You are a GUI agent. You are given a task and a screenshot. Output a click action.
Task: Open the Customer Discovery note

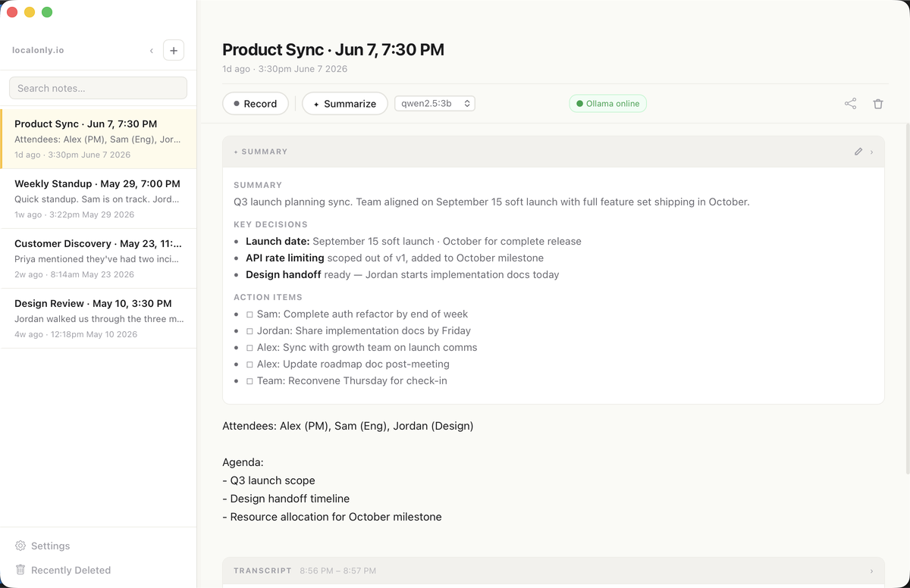point(99,258)
